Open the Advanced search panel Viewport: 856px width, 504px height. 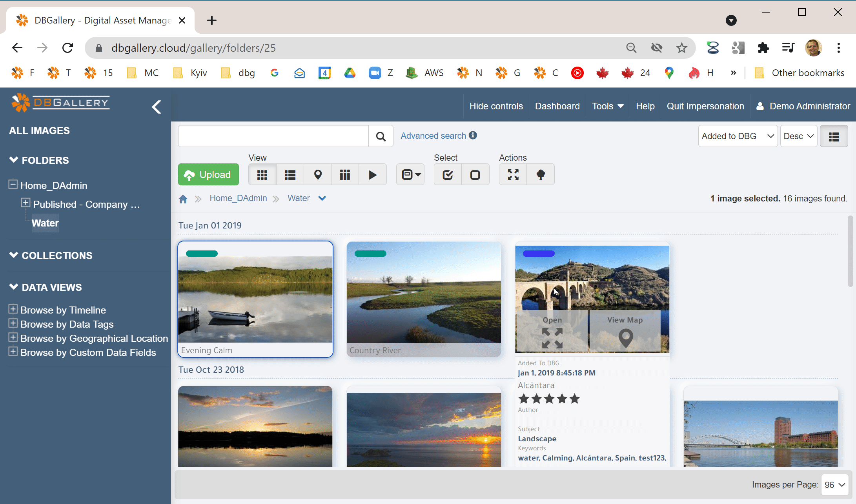click(433, 136)
